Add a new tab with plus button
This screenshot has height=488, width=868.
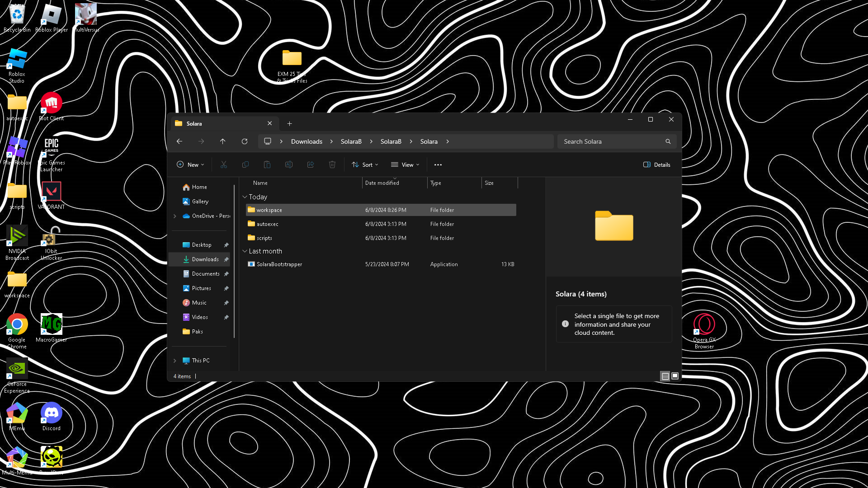click(x=289, y=123)
